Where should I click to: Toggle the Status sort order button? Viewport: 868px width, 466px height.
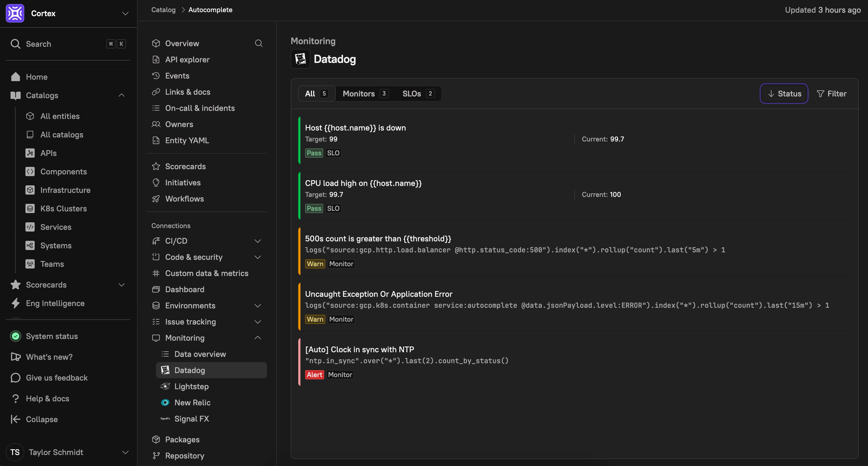click(x=784, y=94)
